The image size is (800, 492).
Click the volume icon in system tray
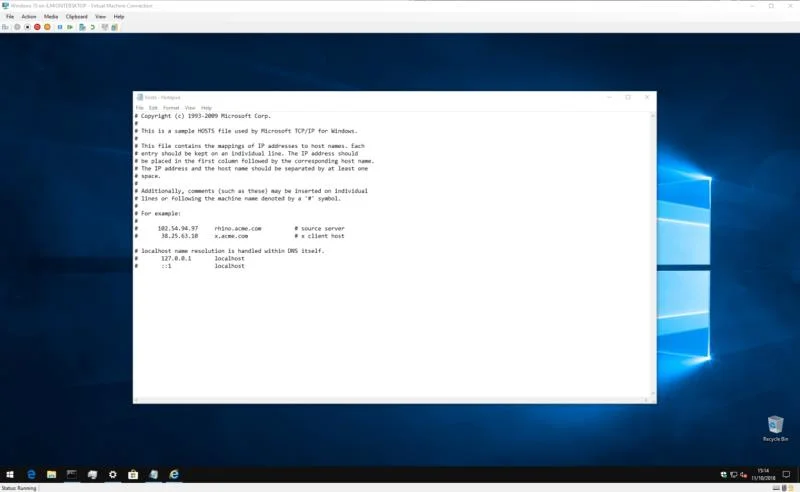[x=743, y=475]
